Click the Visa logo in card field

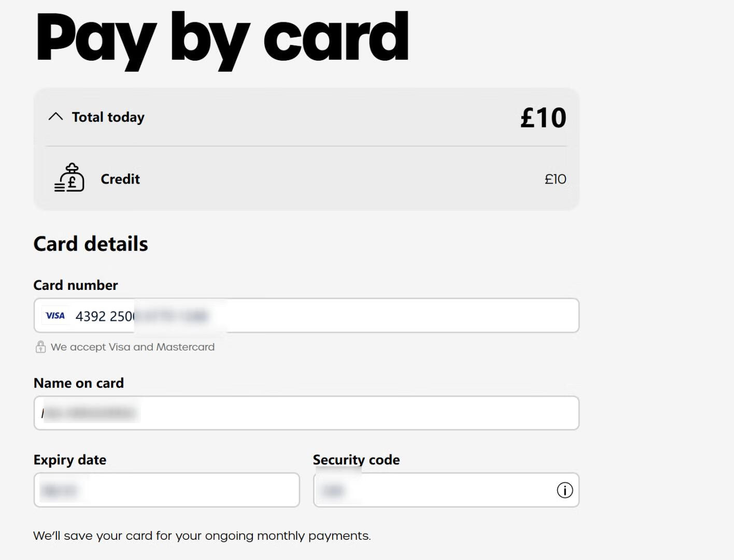[55, 315]
